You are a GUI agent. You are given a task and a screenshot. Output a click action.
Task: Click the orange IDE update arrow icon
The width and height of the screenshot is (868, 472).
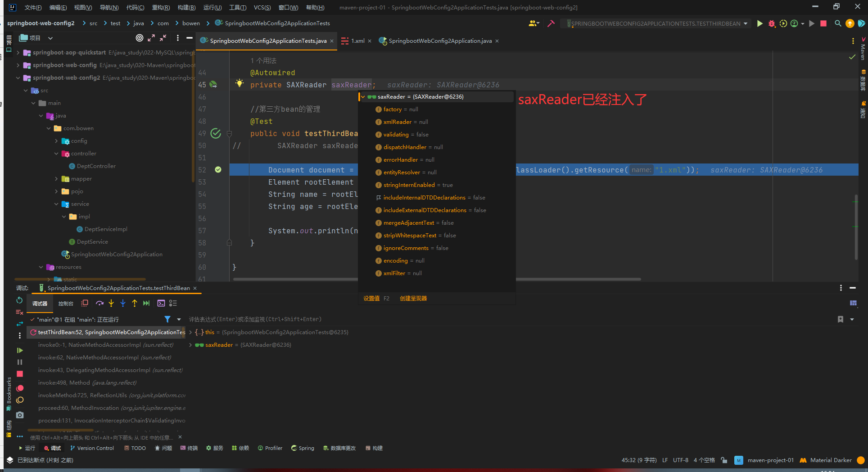click(x=850, y=23)
